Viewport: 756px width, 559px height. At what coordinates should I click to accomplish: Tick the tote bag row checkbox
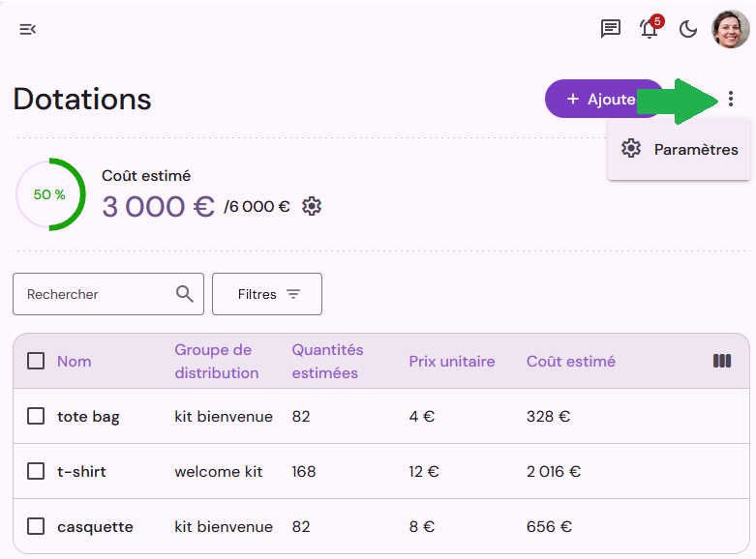point(36,416)
